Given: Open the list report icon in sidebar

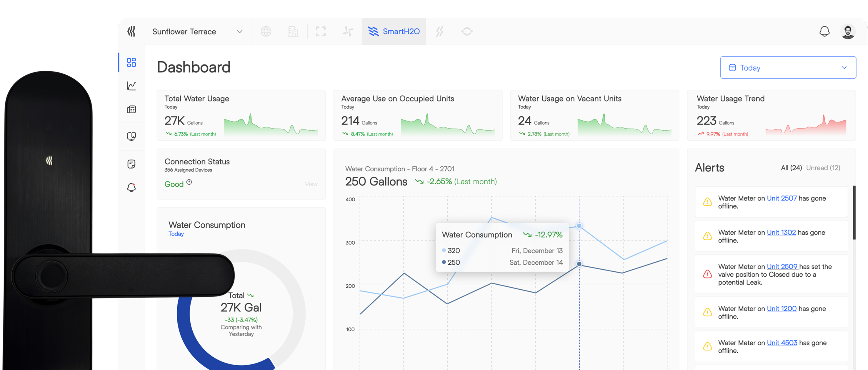Looking at the screenshot, I should [x=131, y=109].
